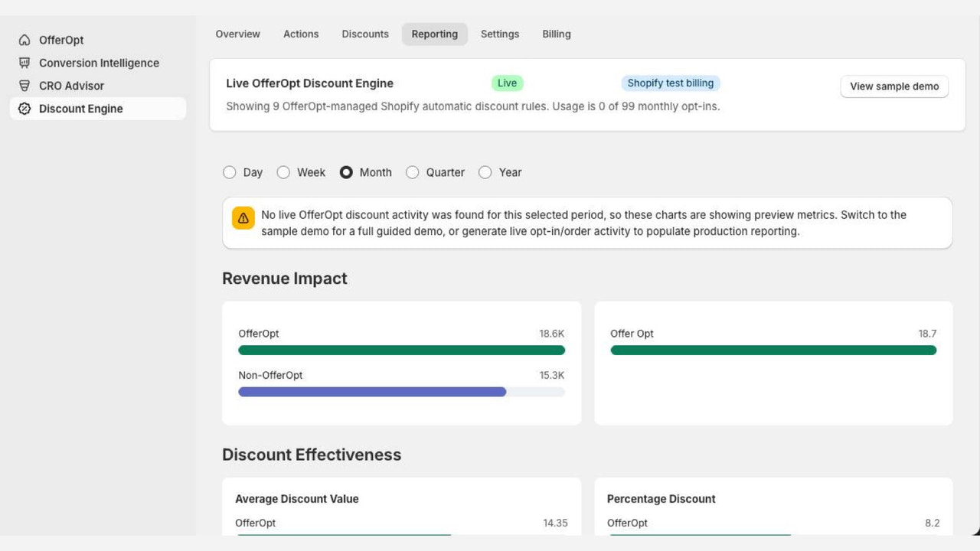Screen dimensions: 980x551
Task: Open CRO Advisor in the sidebar
Action: 98,86
